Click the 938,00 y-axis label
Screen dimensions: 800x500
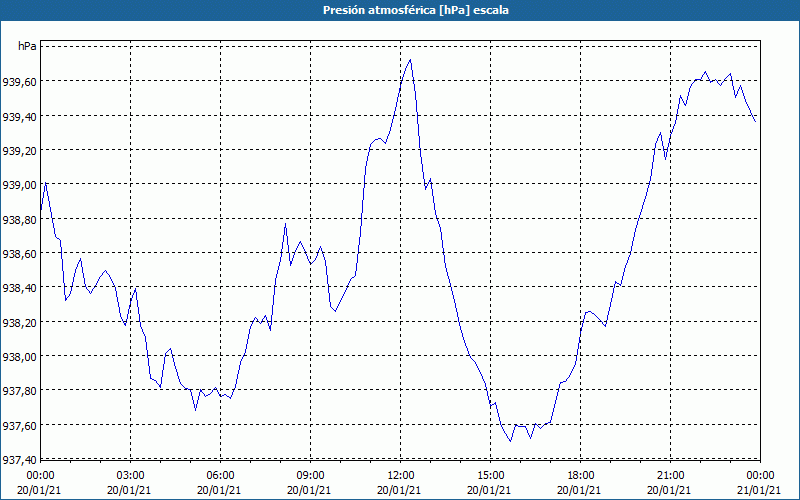click(19, 356)
